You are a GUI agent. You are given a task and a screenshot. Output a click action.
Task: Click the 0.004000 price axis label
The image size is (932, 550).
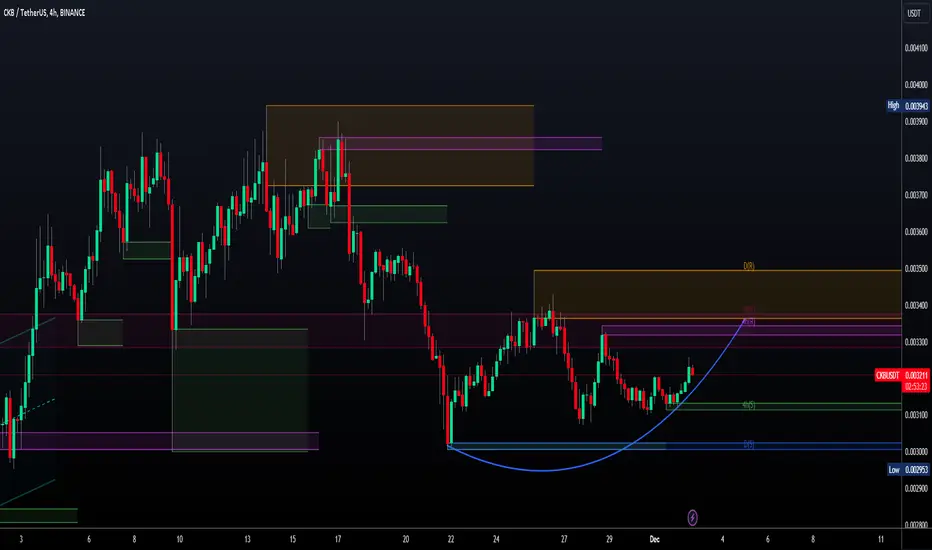[916, 85]
